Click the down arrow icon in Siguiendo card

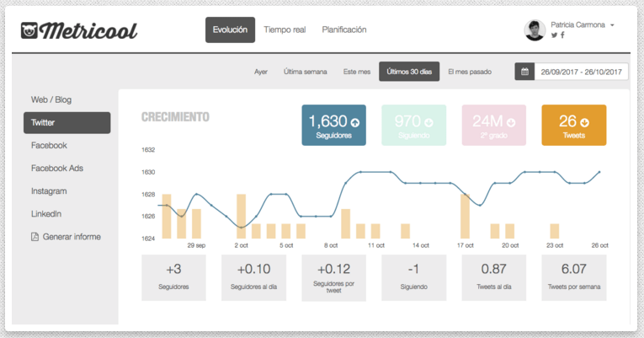[428, 122]
